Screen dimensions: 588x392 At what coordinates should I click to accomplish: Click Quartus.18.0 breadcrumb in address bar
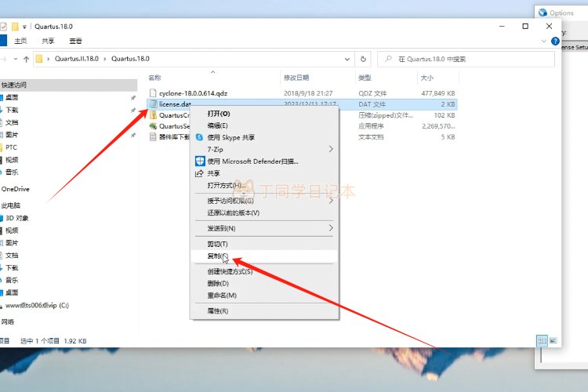[x=130, y=59]
